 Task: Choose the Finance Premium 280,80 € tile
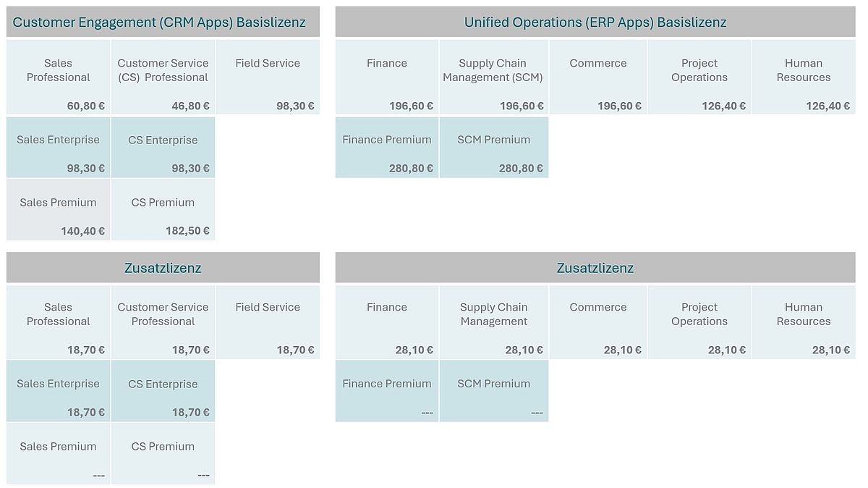point(386,148)
